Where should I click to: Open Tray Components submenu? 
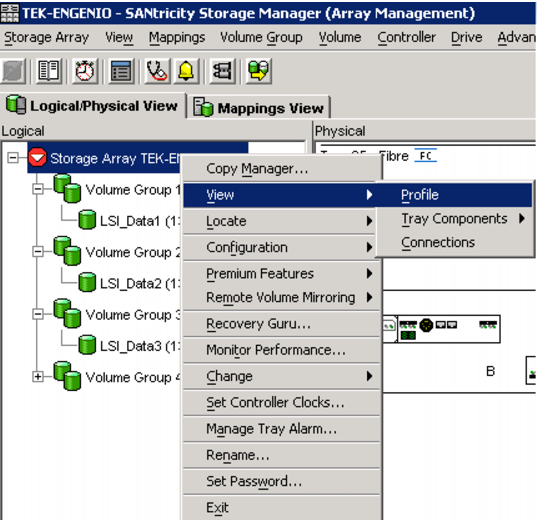[x=454, y=219]
